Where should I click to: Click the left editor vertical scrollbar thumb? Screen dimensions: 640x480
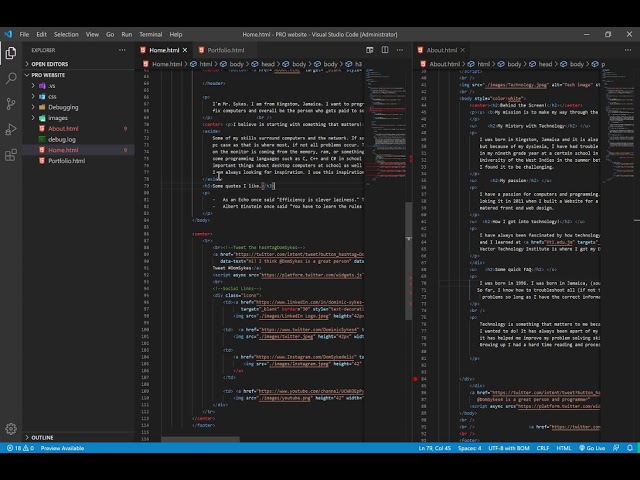tap(409, 260)
